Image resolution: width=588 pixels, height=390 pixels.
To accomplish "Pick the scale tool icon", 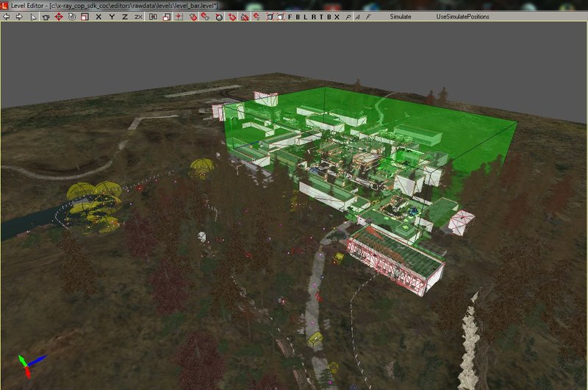I will (83, 16).
